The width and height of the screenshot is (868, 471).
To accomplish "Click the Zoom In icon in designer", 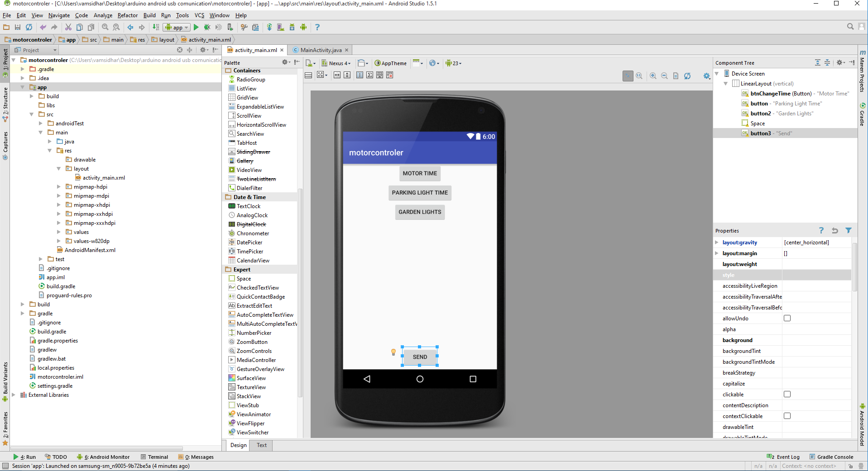I will pyautogui.click(x=653, y=76).
